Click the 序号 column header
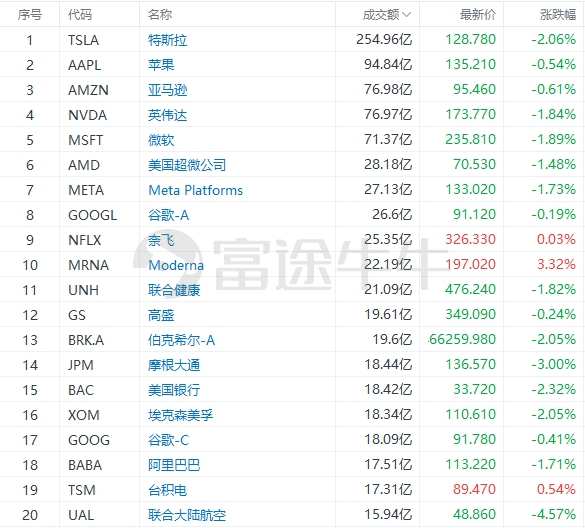Screen dimensions: 585x528 [x=30, y=15]
